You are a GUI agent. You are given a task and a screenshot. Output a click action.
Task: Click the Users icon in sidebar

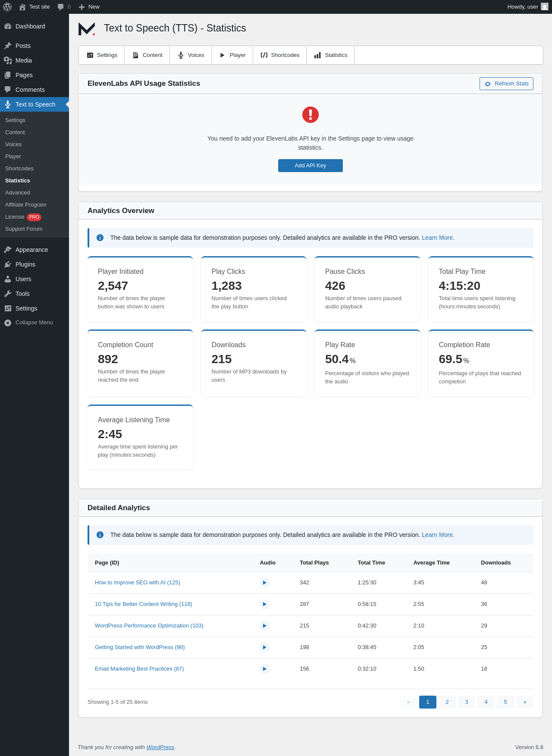tap(8, 279)
